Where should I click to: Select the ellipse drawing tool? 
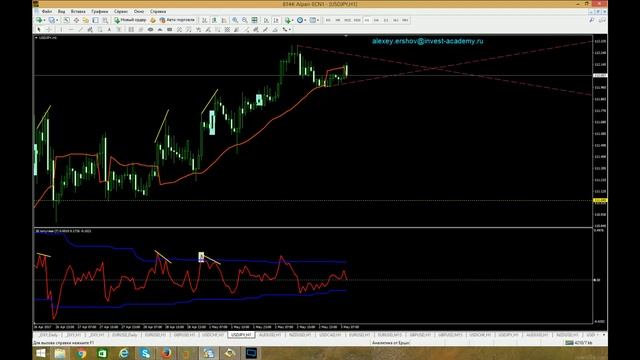pyautogui.click(x=150, y=29)
